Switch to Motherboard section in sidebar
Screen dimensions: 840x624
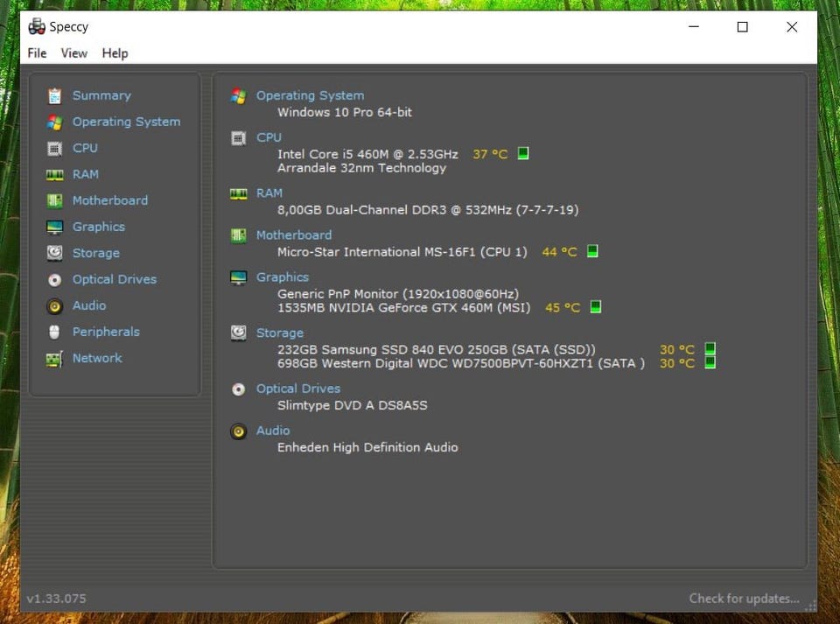pos(110,200)
